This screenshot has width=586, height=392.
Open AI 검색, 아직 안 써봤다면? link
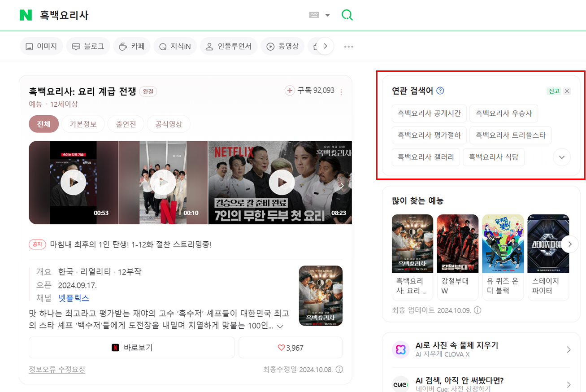pos(460,380)
